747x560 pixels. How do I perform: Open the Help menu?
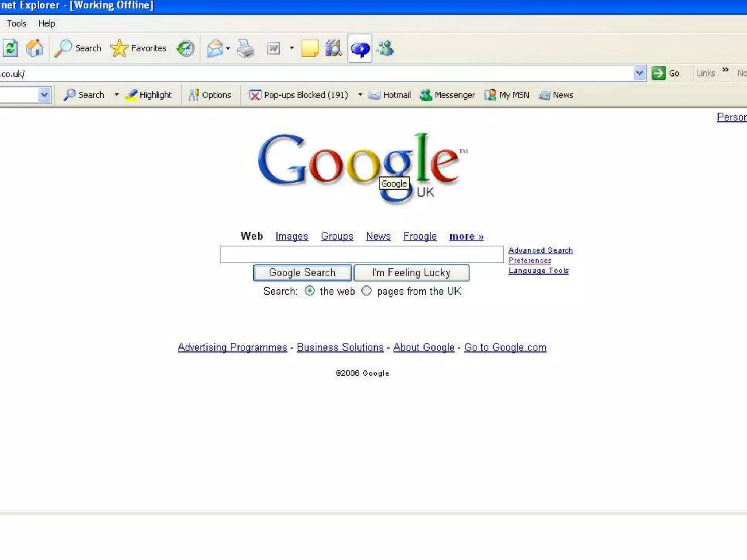click(x=47, y=23)
